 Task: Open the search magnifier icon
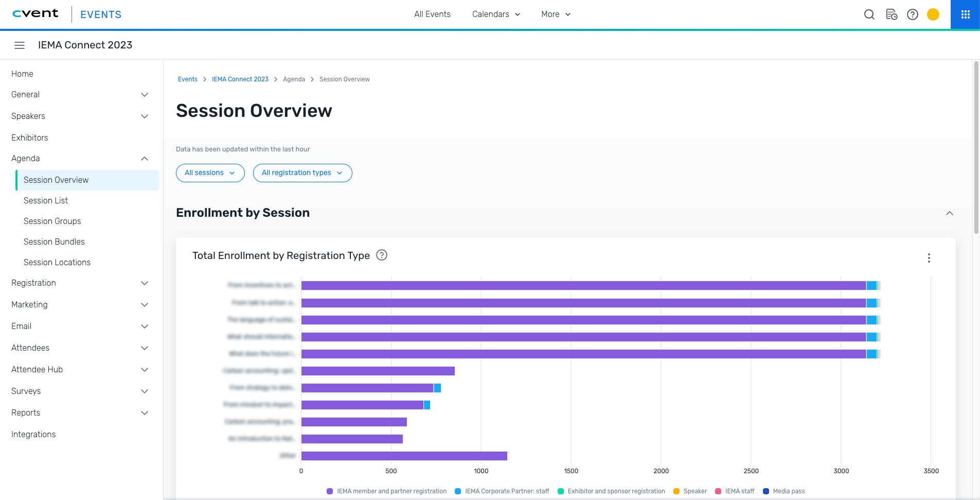pos(869,14)
